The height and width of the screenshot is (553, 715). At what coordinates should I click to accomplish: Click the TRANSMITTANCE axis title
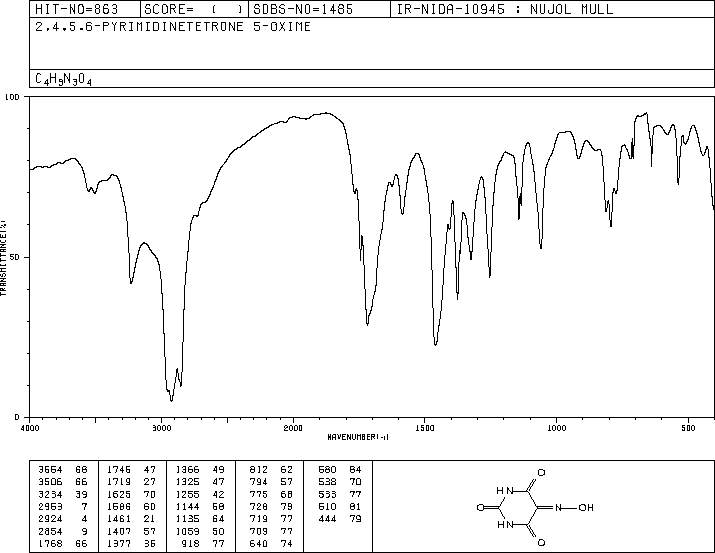(x=3, y=258)
